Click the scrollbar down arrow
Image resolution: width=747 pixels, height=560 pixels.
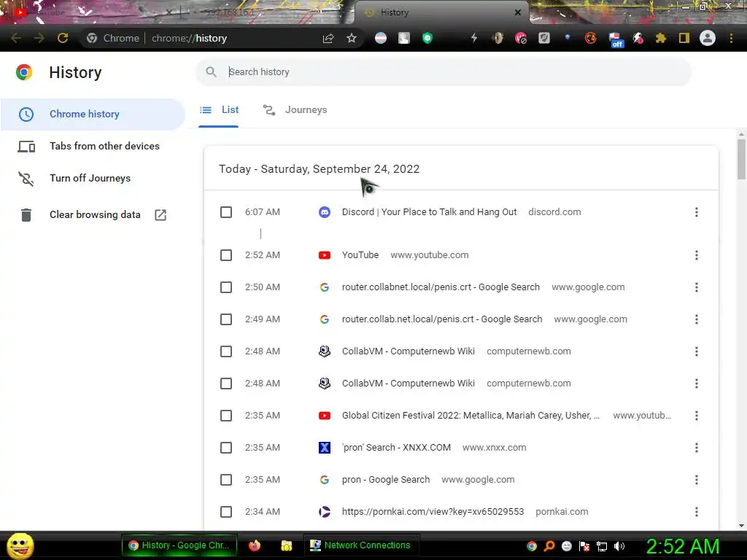pyautogui.click(x=741, y=526)
